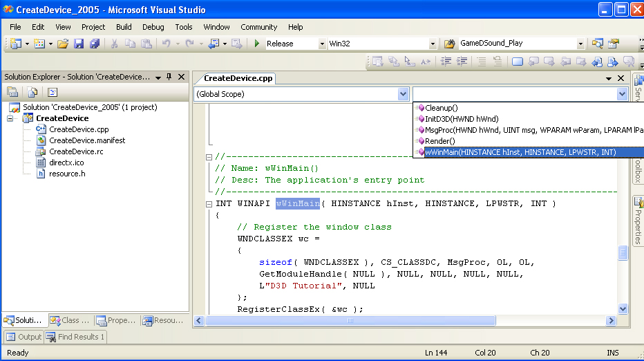644x361 pixels.
Task: Toggle Show All Files in Solution Explorer
Action: click(x=32, y=92)
